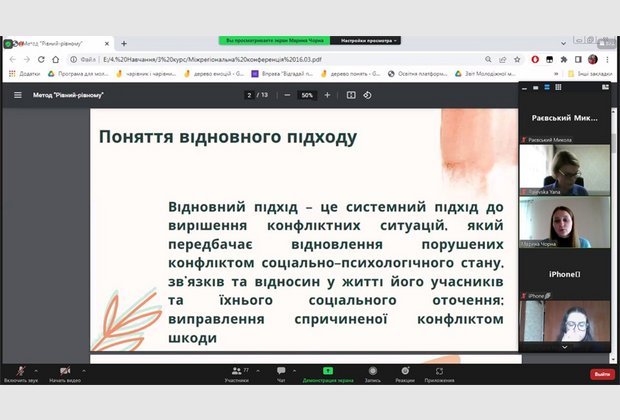
Task: Zoom in the PDF with plus
Action: point(327,95)
